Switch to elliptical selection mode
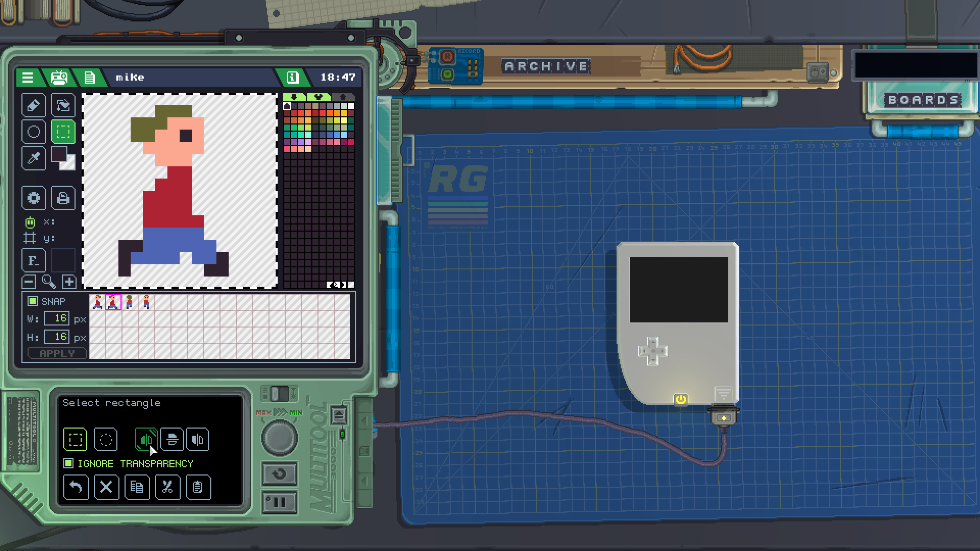Screen dimensions: 980x551 coord(106,439)
